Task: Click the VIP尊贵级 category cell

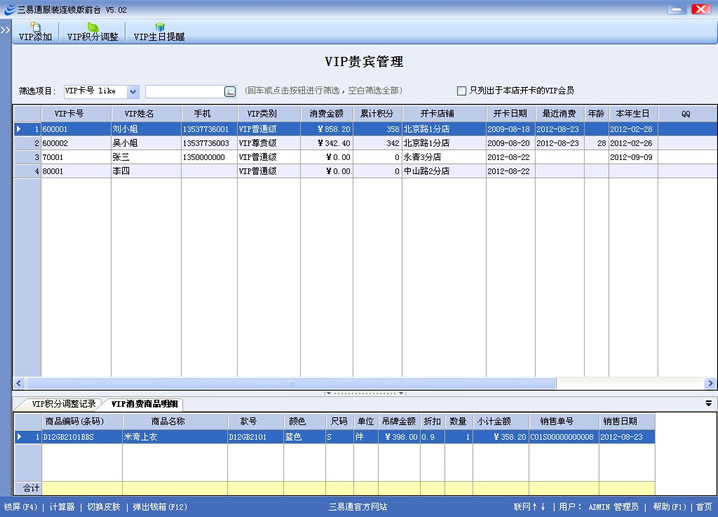Action: coord(269,143)
